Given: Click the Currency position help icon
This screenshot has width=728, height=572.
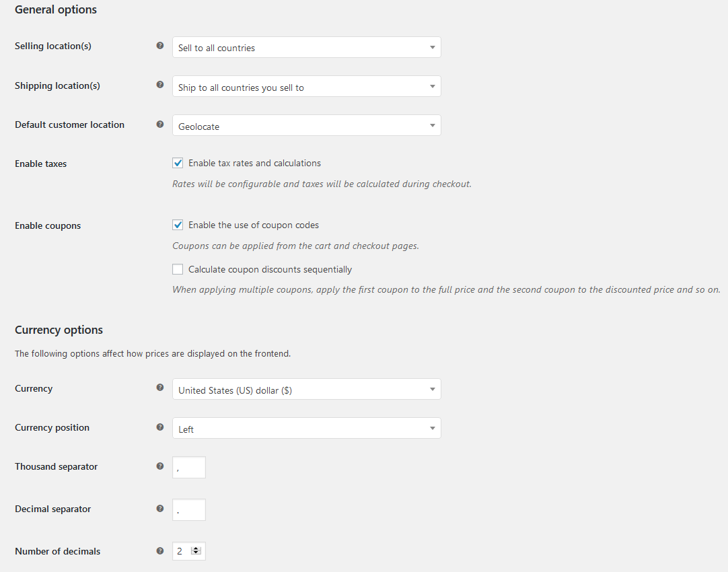Looking at the screenshot, I should [x=160, y=427].
